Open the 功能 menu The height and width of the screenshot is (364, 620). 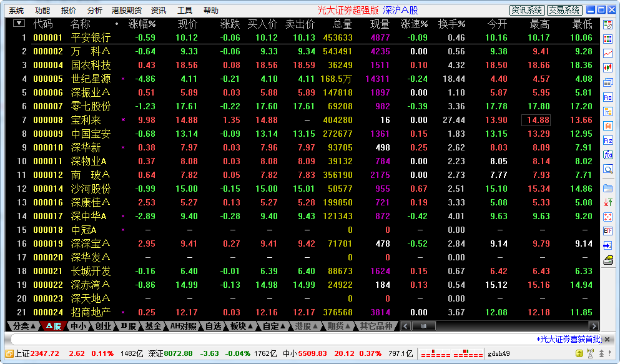42,11
